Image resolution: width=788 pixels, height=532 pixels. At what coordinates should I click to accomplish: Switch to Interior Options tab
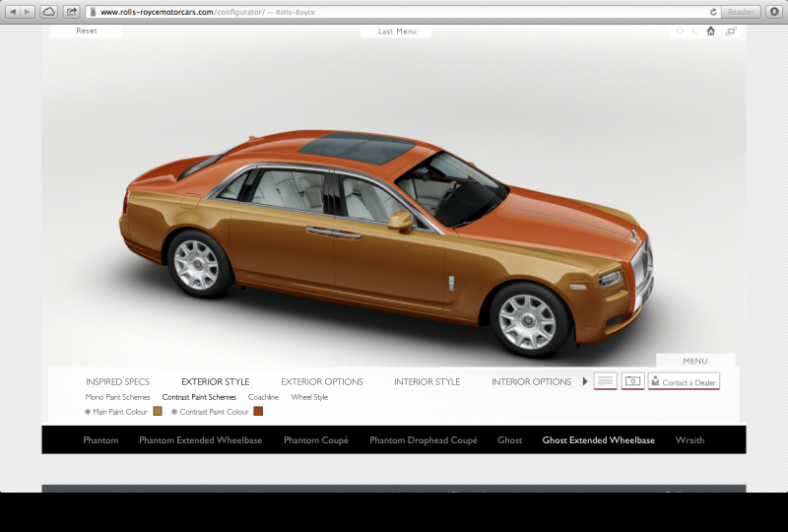click(x=531, y=381)
